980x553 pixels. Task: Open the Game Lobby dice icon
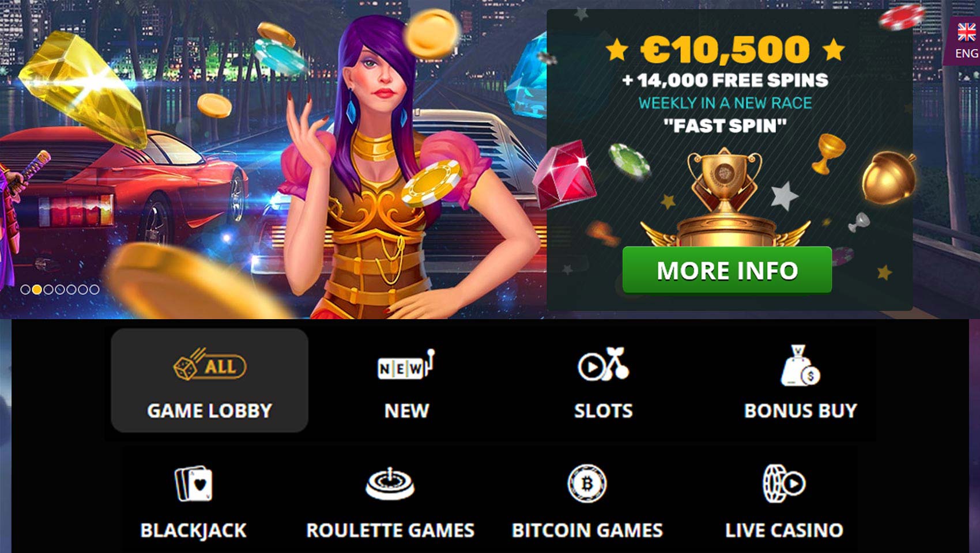pos(210,365)
